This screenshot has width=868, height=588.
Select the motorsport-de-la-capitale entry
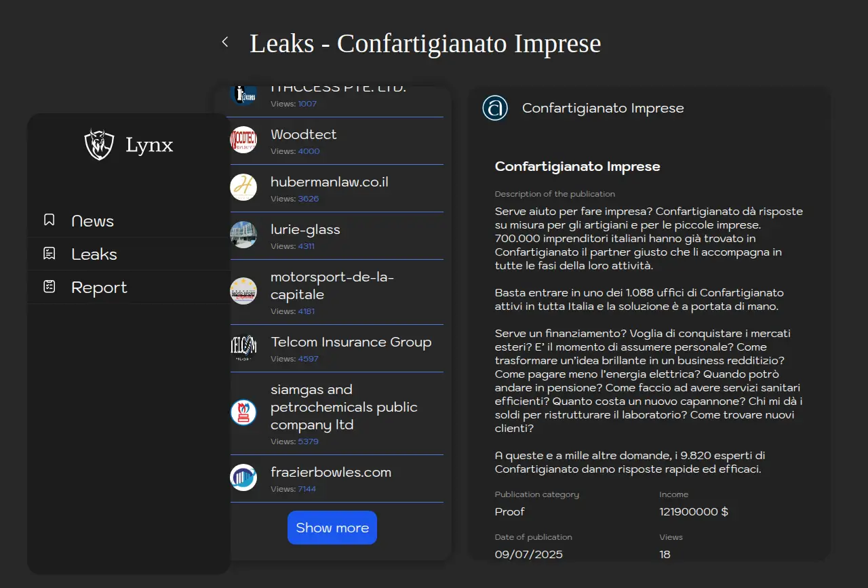(332, 286)
